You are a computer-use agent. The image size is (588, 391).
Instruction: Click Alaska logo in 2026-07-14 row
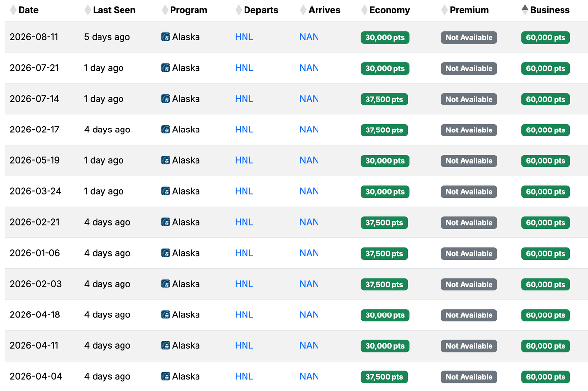pos(166,99)
